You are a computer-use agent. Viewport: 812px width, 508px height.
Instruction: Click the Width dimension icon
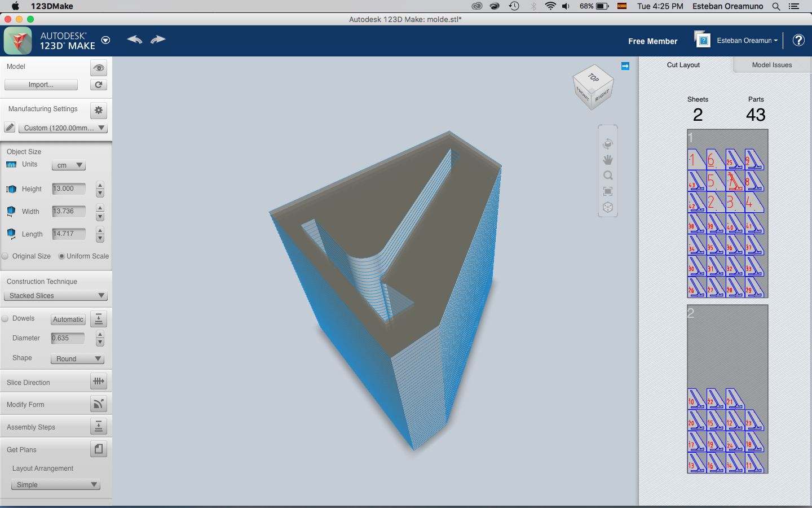[11, 211]
